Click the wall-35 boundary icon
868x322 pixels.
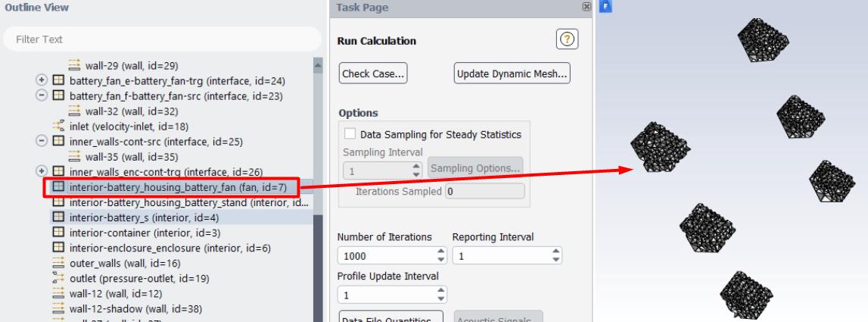(74, 157)
